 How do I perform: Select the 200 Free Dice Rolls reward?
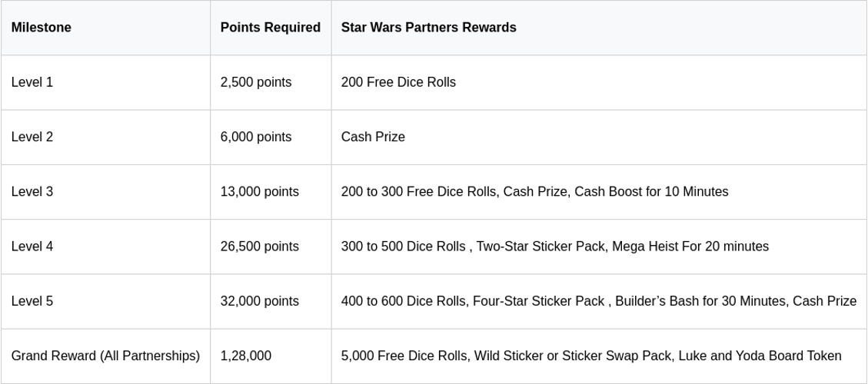[398, 82]
